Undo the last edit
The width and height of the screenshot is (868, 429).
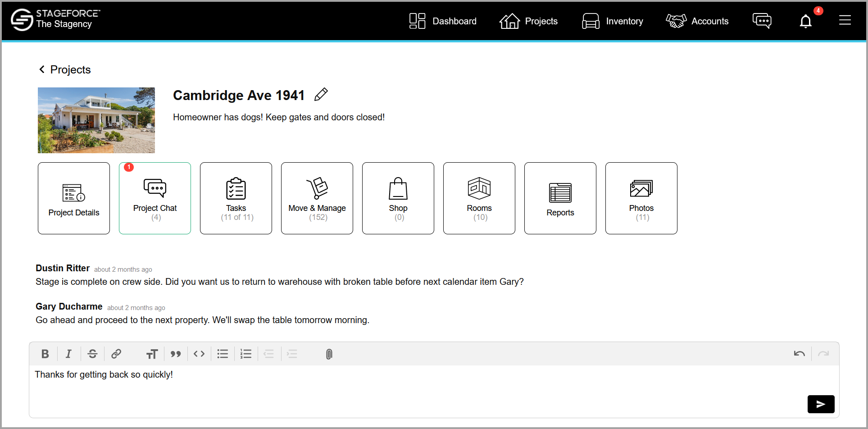tap(800, 354)
